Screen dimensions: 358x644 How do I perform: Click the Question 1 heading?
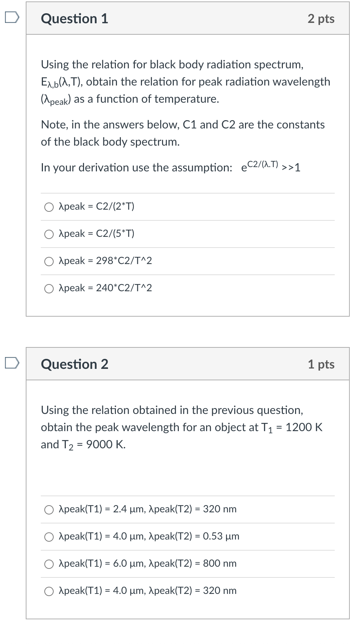[74, 19]
